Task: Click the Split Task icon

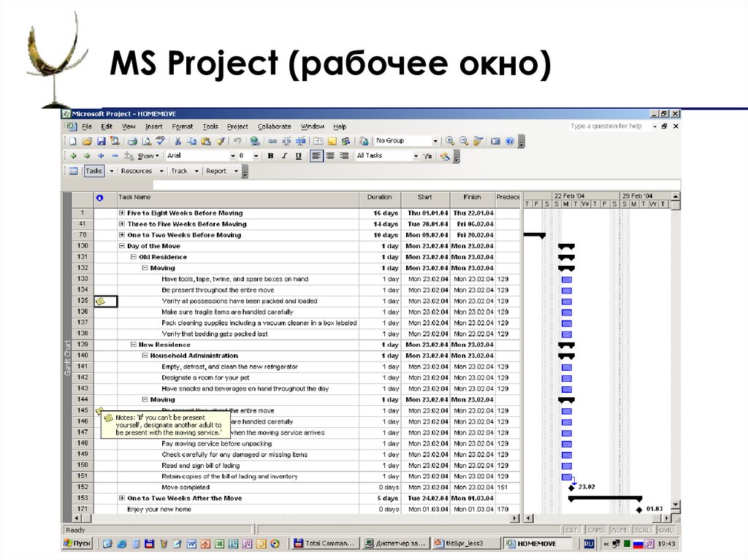Action: [300, 141]
